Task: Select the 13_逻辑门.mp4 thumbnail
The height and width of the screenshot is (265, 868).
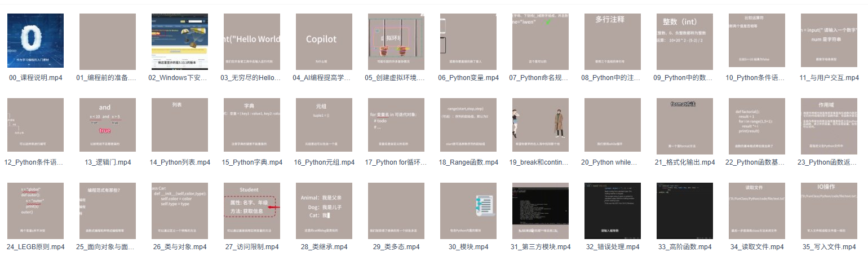Action: click(x=108, y=126)
